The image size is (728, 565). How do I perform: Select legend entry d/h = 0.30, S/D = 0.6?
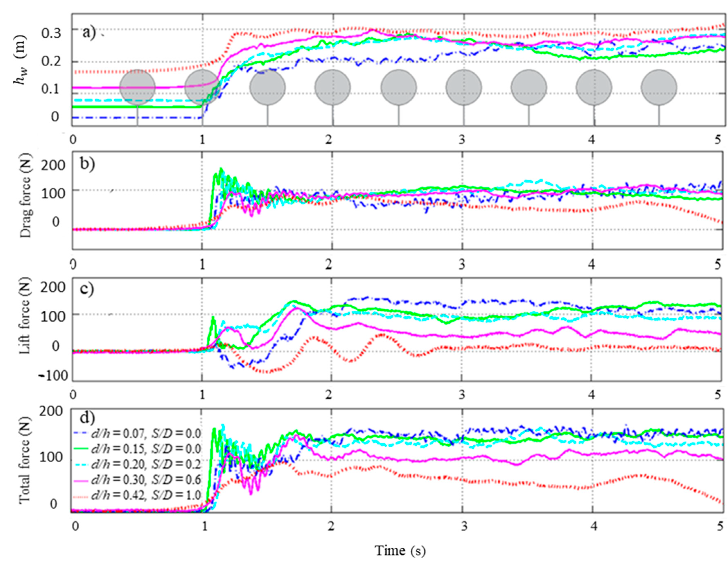click(x=146, y=479)
